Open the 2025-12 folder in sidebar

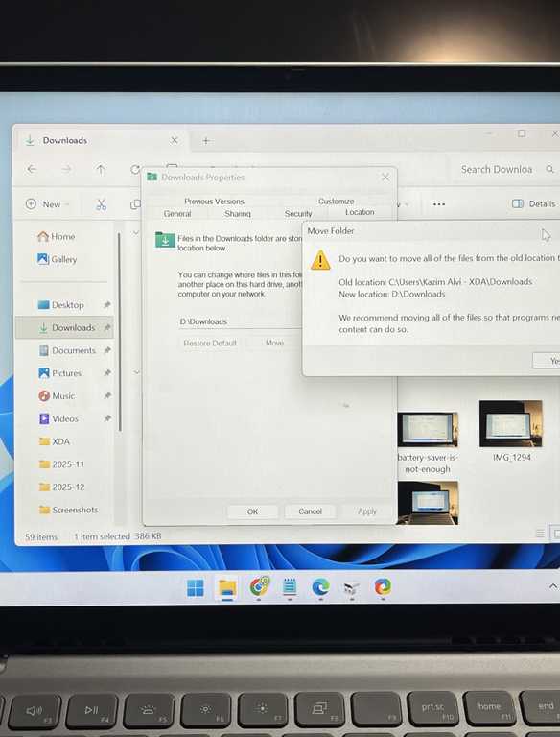(61, 487)
